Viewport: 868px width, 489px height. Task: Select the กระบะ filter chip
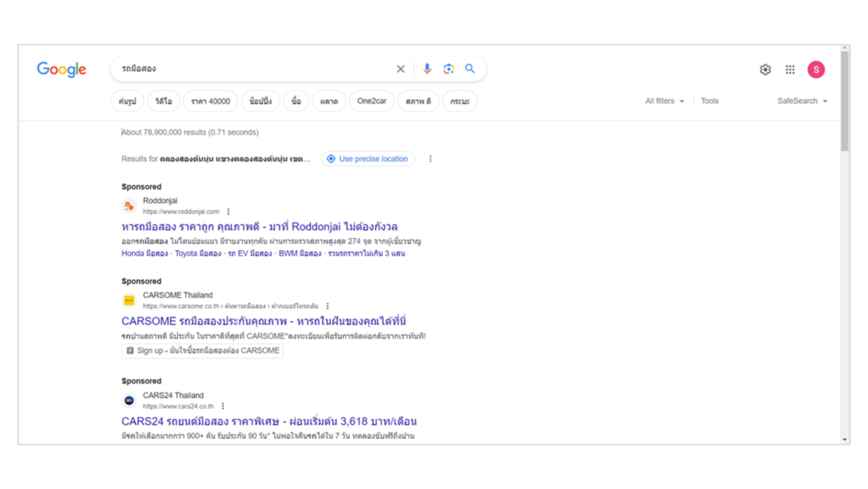coord(459,102)
